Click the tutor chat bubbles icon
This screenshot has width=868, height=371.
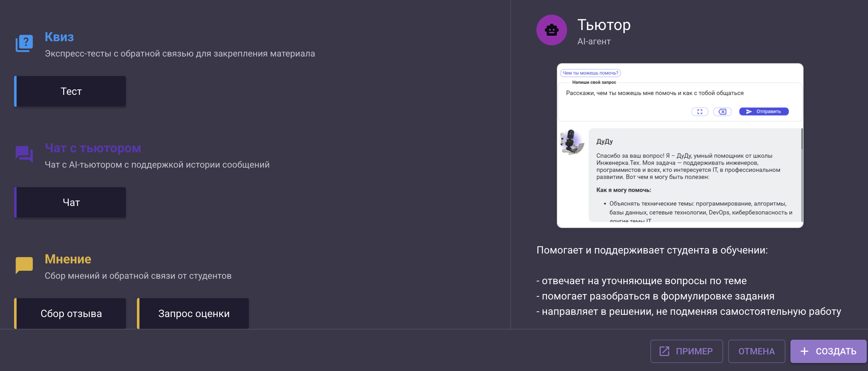pyautogui.click(x=24, y=154)
